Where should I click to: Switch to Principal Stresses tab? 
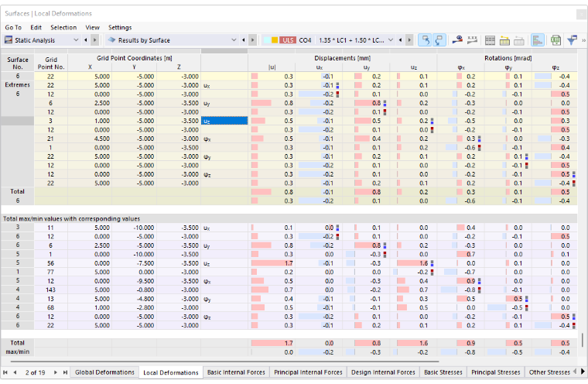coord(495,372)
